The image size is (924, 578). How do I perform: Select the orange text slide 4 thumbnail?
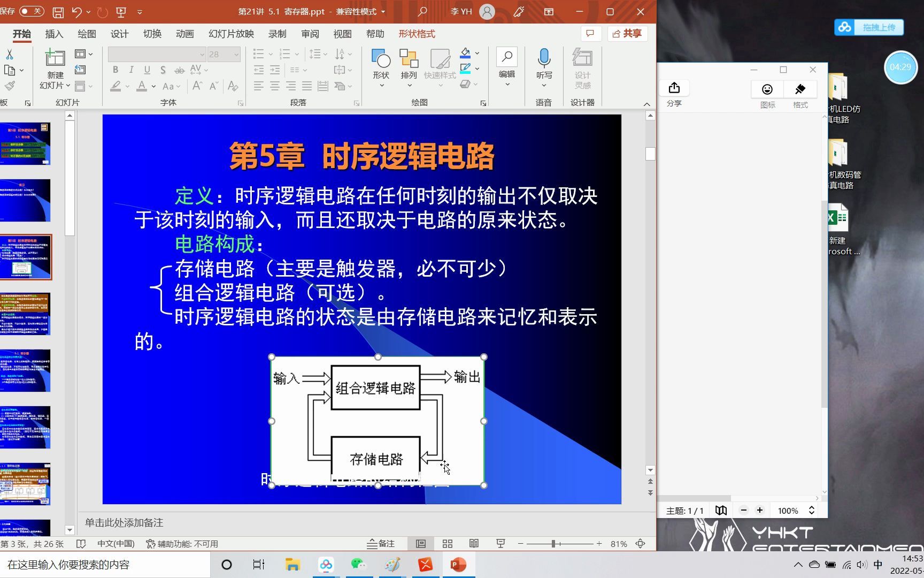coord(25,314)
